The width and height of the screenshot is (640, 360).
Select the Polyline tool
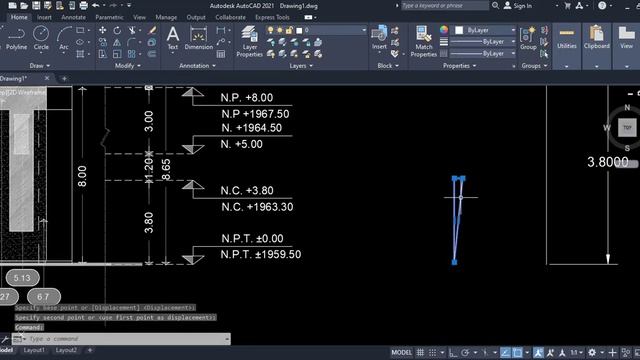(x=16, y=38)
